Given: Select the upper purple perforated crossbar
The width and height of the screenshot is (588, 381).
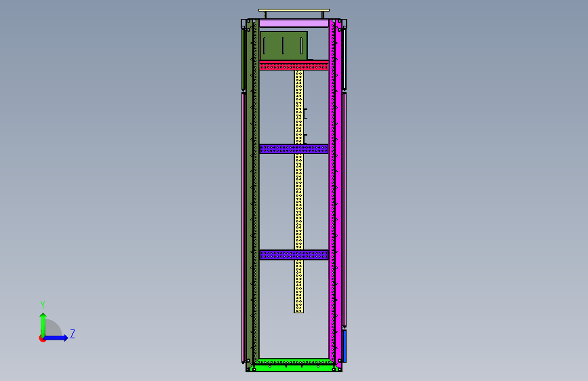Looking at the screenshot, I should pos(294,149).
